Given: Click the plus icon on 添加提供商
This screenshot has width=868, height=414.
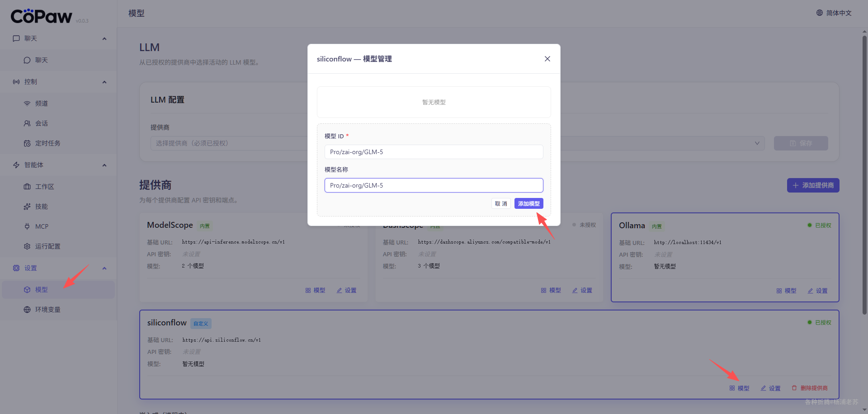Looking at the screenshot, I should [x=796, y=185].
